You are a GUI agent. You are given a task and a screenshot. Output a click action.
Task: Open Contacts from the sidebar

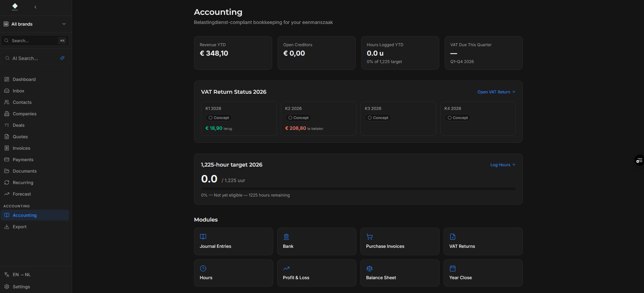35,102
